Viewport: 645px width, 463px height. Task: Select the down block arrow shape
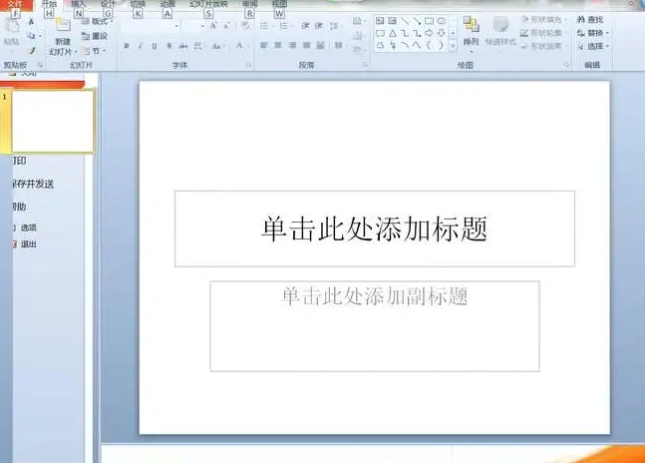441,33
